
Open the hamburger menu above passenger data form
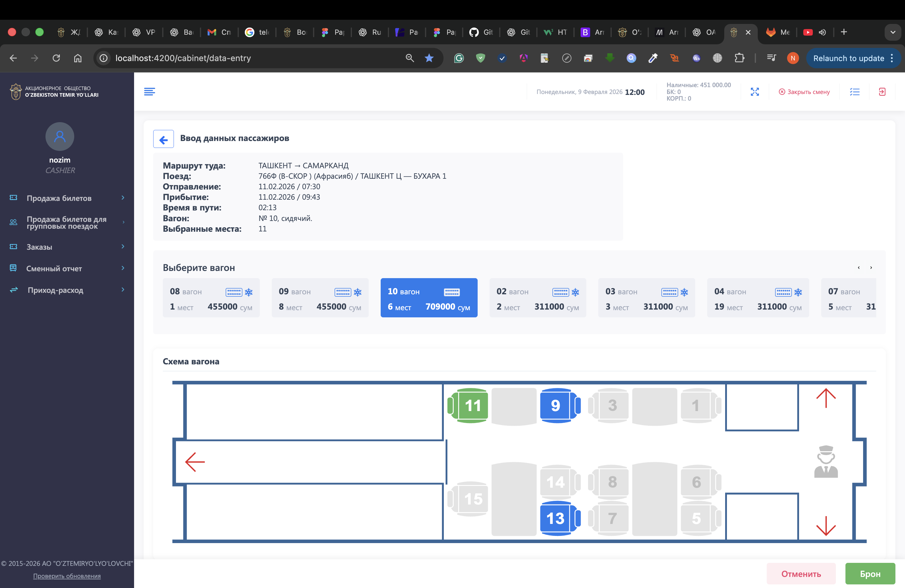150,91
